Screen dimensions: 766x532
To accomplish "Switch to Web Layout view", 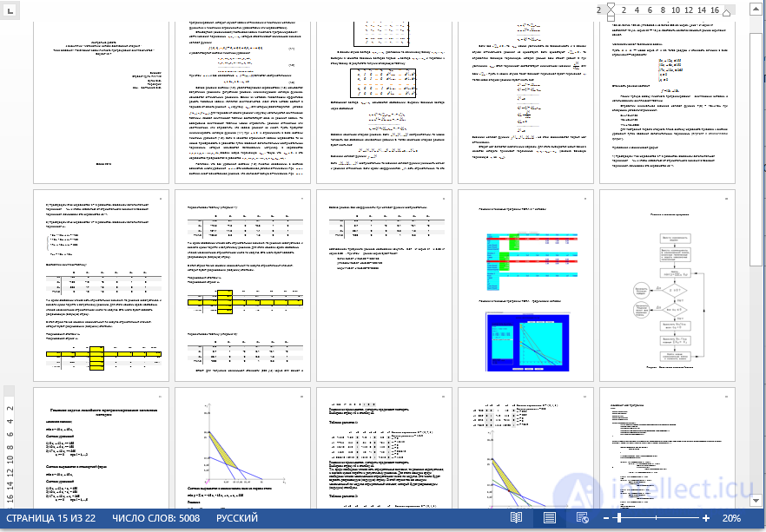I will [582, 518].
